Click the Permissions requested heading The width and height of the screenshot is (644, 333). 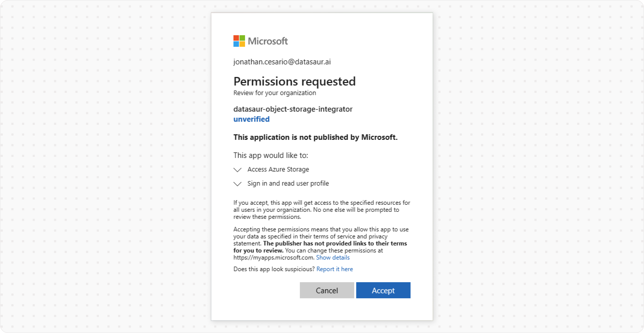(294, 81)
